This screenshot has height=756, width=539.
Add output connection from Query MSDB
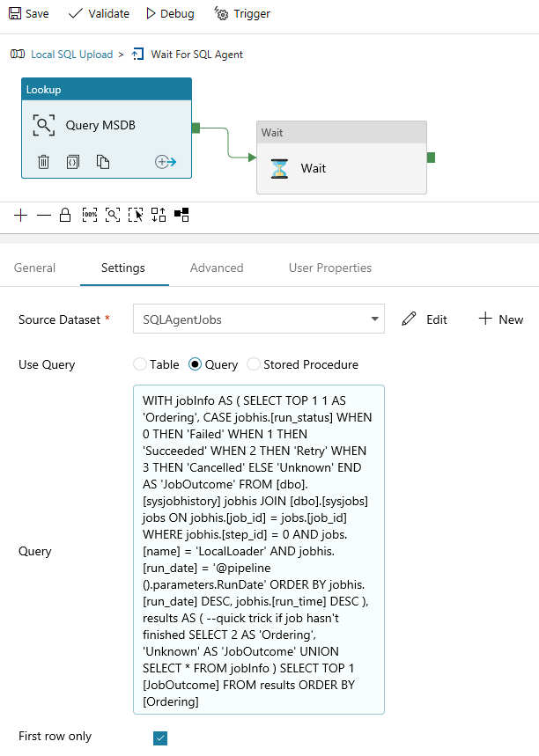(166, 162)
